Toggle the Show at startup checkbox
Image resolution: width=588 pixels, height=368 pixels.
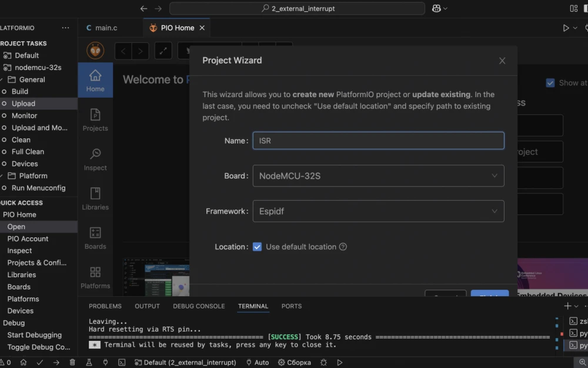(x=551, y=82)
